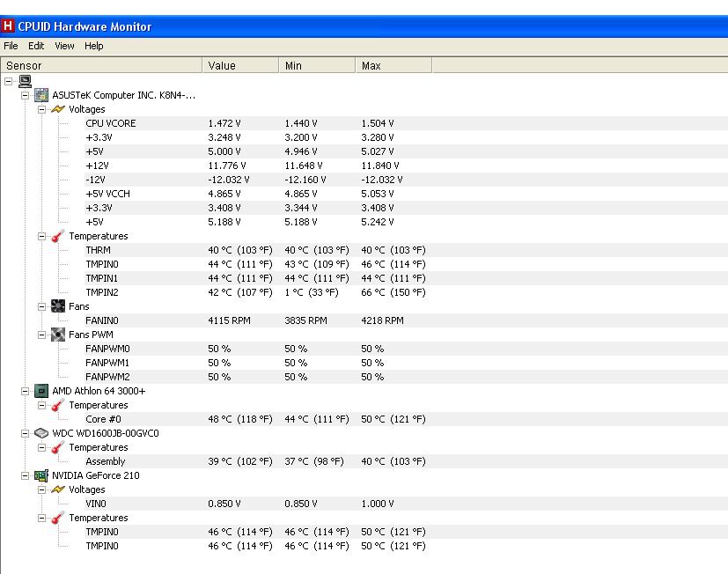The width and height of the screenshot is (728, 574).
Task: Click the GeForce Temperatures thermometer icon
Action: coord(57,518)
